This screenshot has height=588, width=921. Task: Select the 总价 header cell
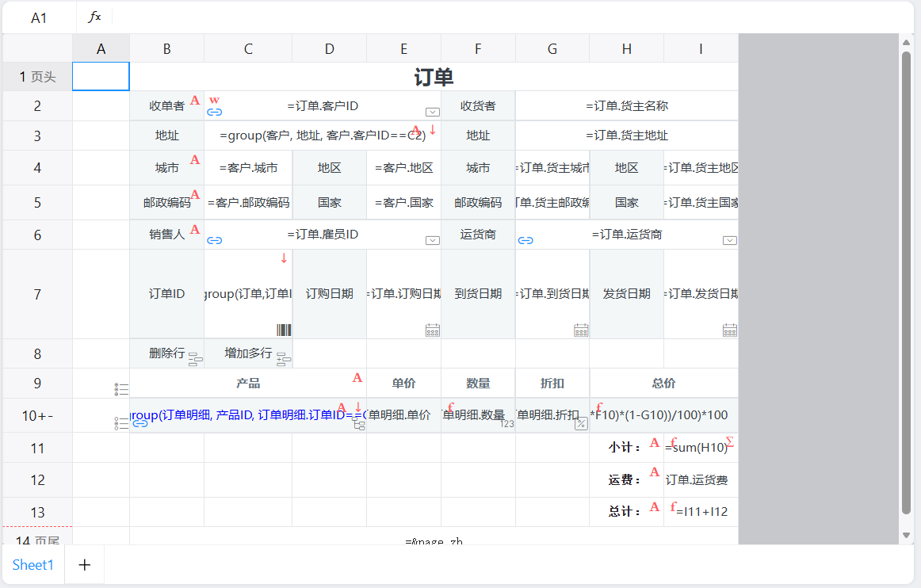(x=663, y=384)
